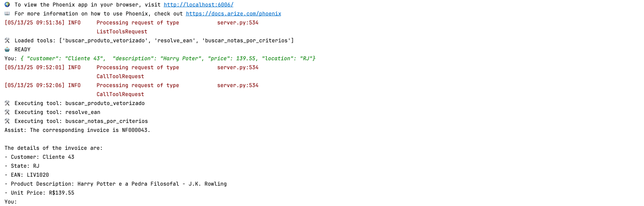Viewport: 644px width, 206px height.
Task: Open the http://localhost:6006/ link
Action: pos(198,5)
